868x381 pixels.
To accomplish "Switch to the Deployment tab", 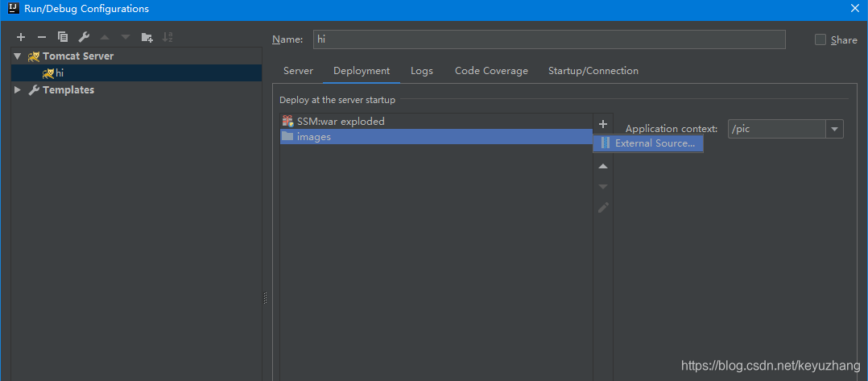I will [362, 71].
